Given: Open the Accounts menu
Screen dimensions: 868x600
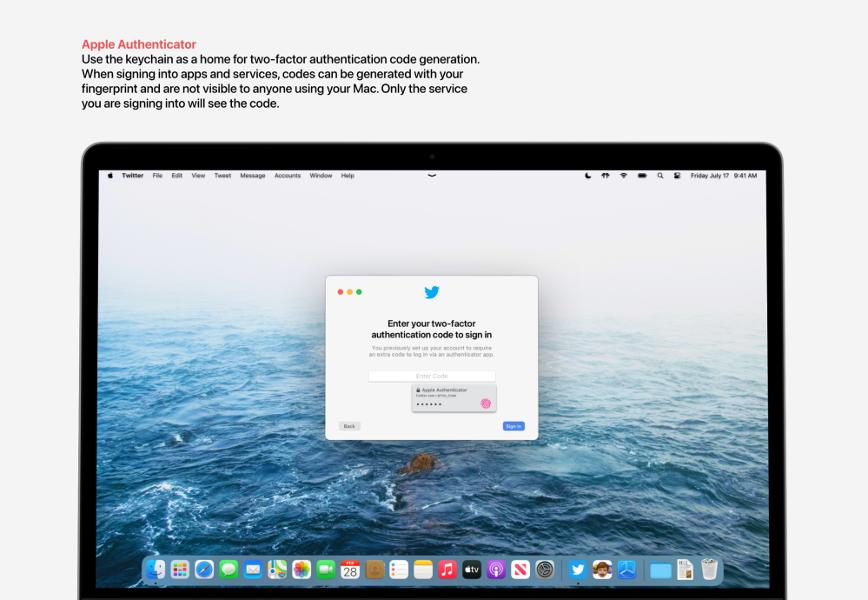Looking at the screenshot, I should click(288, 176).
